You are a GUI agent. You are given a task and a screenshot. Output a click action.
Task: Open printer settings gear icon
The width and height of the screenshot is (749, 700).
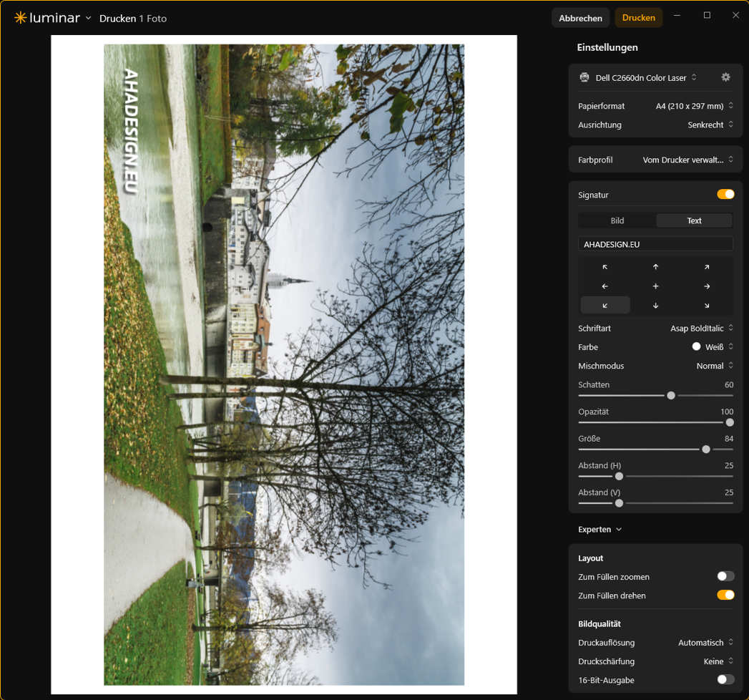[725, 77]
